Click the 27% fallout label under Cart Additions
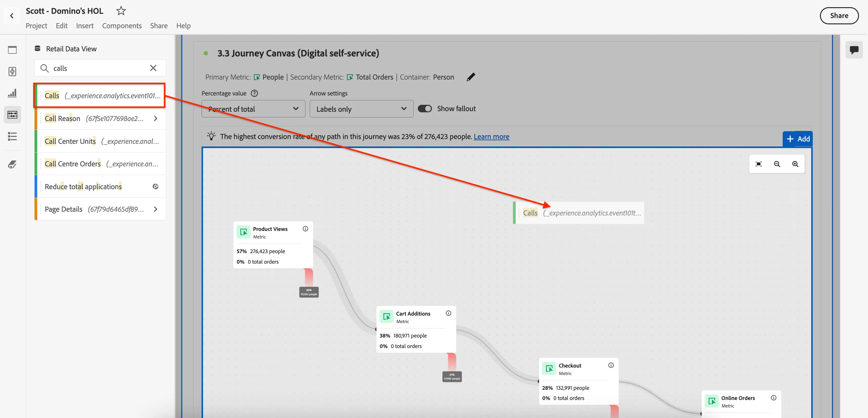The height and width of the screenshot is (418, 868). pyautogui.click(x=452, y=377)
